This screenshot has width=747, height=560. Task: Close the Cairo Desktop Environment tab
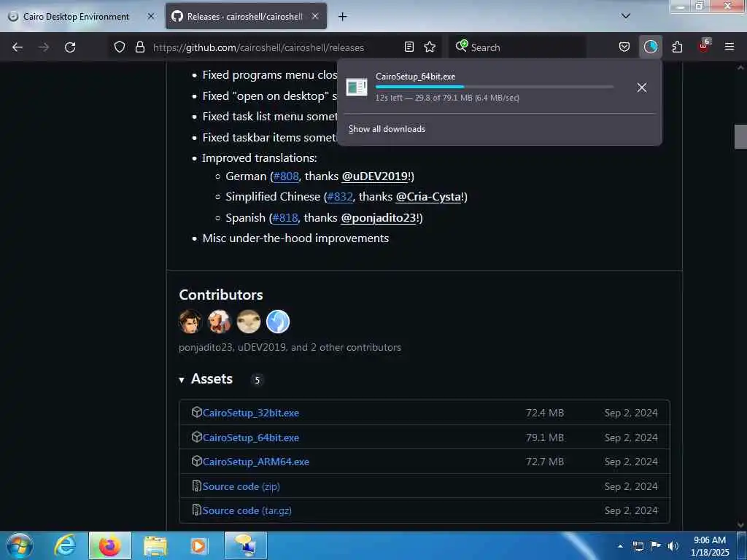[150, 16]
